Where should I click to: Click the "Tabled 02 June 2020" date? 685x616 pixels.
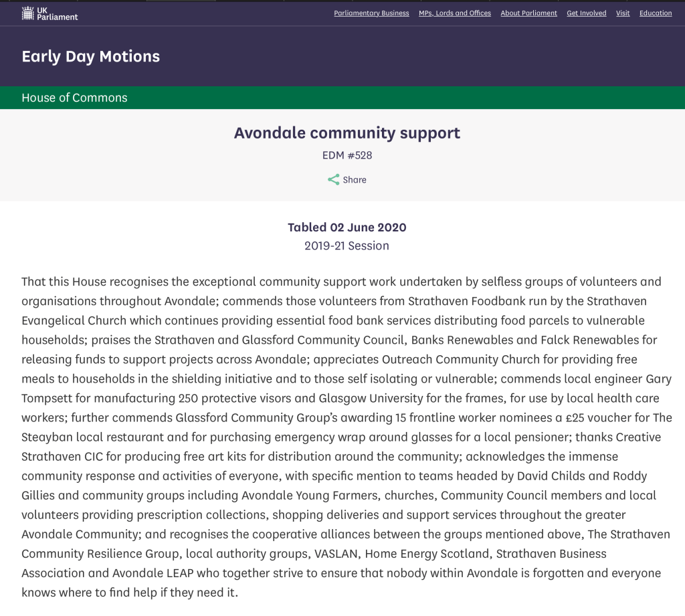pos(347,227)
